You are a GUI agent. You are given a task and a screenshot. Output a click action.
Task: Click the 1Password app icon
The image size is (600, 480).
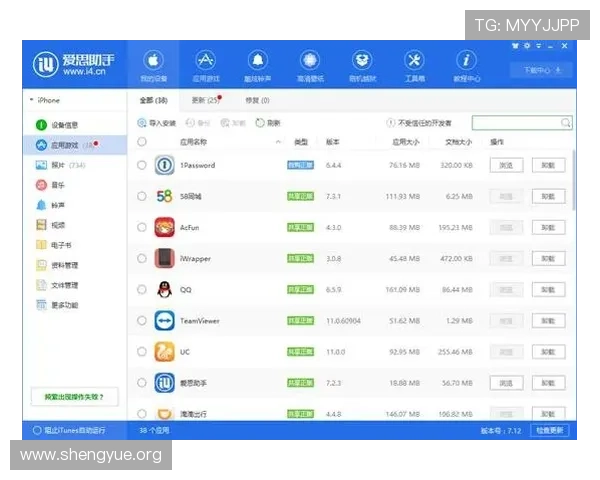click(x=165, y=165)
